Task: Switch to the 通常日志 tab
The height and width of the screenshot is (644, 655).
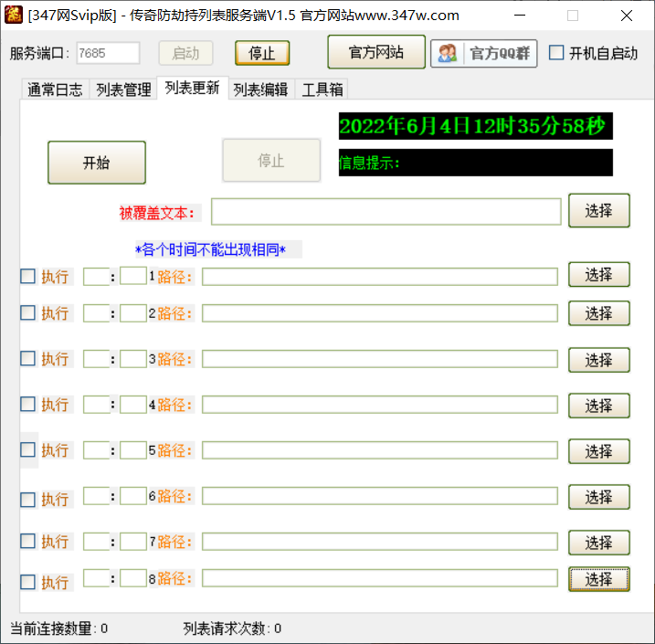Action: pos(55,90)
